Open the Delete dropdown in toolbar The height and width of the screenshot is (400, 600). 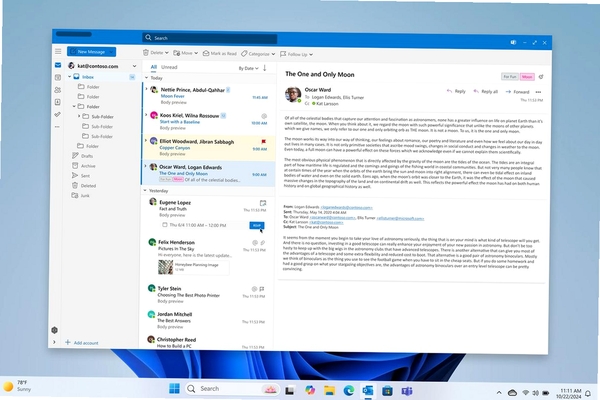167,53
